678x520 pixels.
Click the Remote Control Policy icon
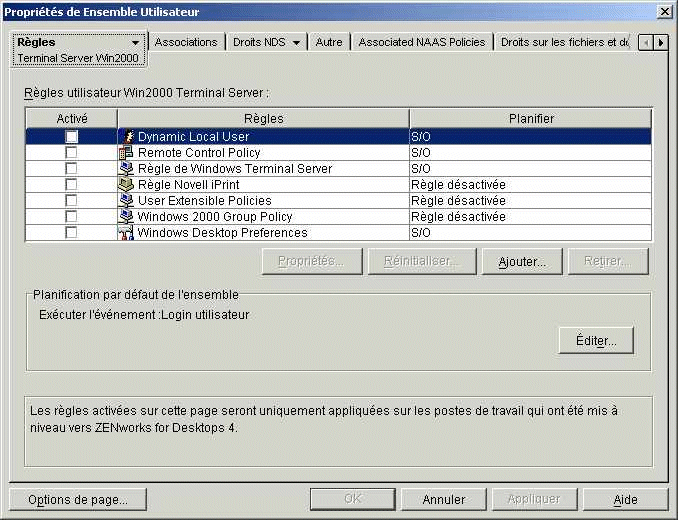[126, 153]
